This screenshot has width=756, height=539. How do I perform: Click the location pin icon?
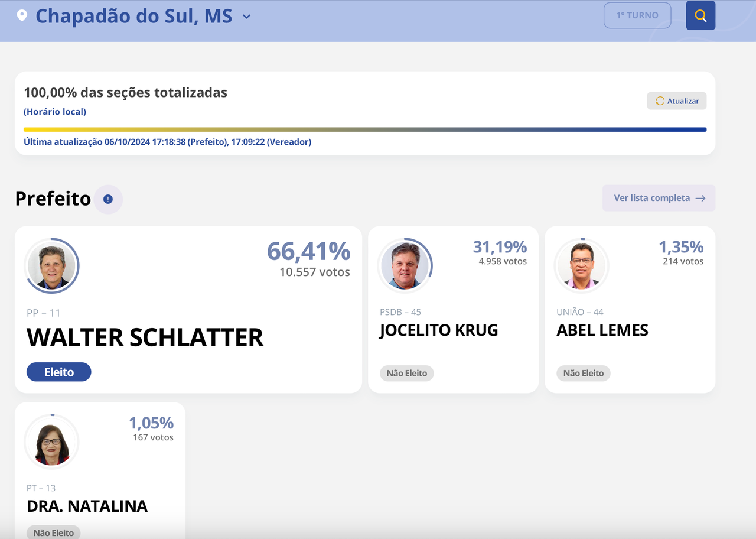click(x=22, y=15)
